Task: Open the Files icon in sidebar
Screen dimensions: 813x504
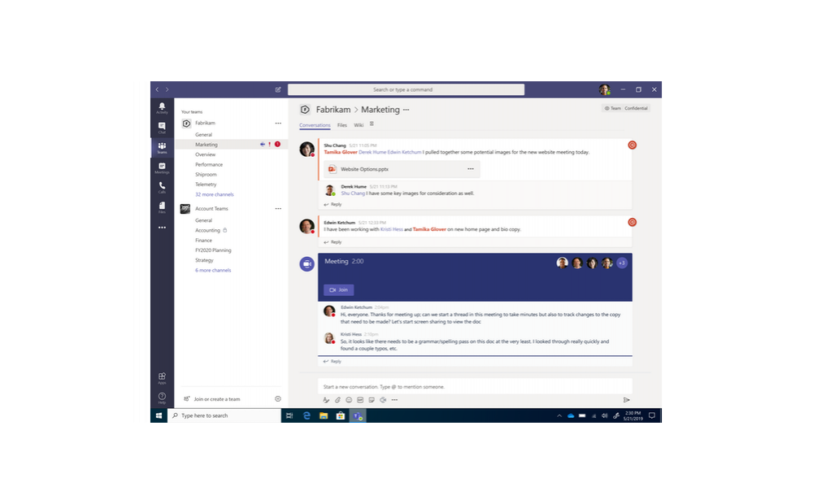Action: pos(162,207)
